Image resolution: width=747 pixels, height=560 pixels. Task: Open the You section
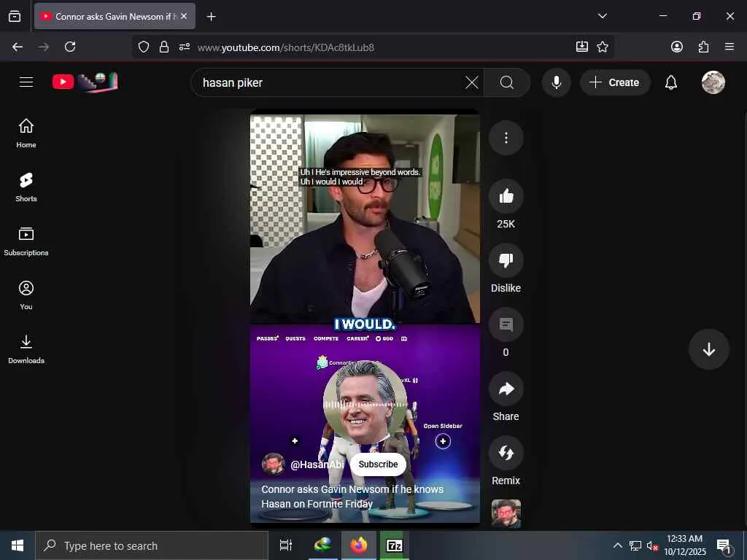(26, 295)
